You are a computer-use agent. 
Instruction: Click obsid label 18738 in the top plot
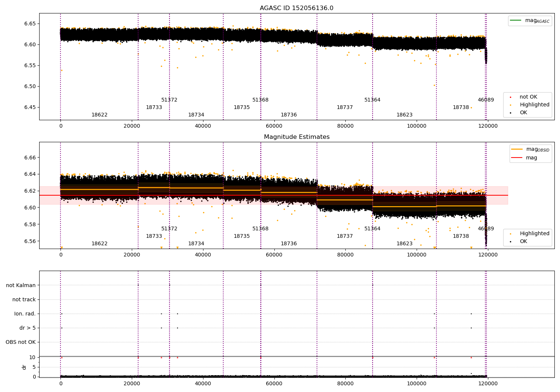click(461, 108)
